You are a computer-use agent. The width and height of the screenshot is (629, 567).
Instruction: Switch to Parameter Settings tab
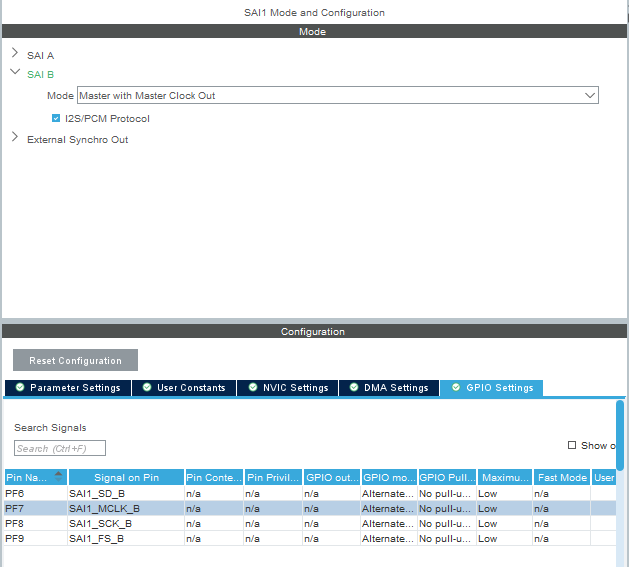pyautogui.click(x=68, y=388)
